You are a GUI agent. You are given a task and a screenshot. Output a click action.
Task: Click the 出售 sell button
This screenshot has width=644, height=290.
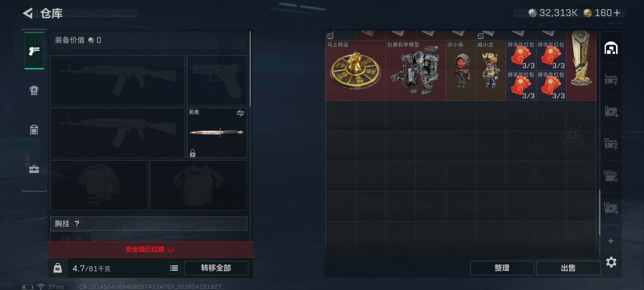click(568, 268)
